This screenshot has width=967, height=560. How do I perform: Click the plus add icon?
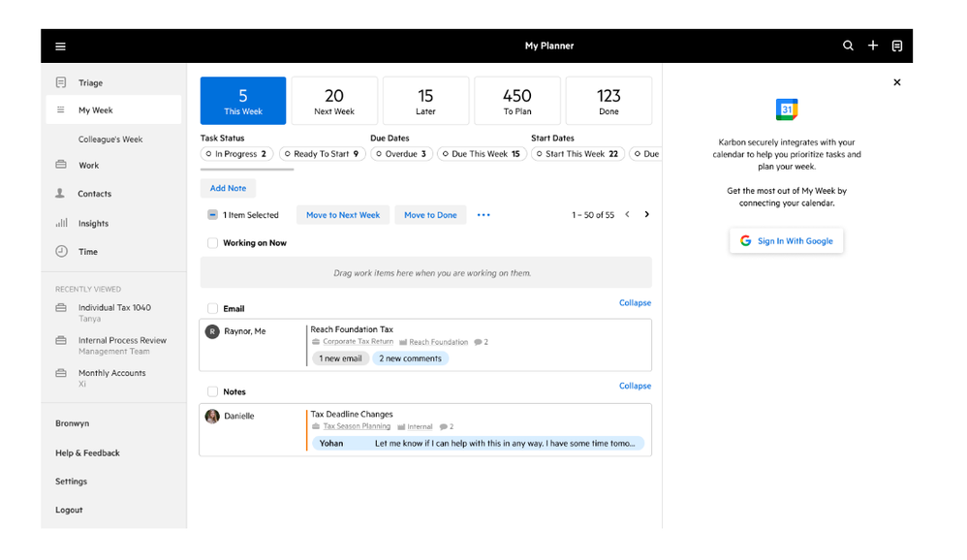click(873, 46)
